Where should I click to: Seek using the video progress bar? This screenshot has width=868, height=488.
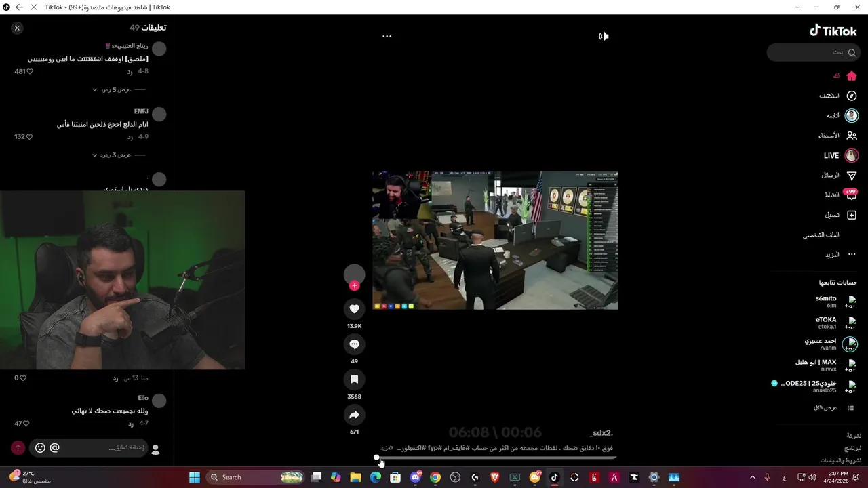(496, 458)
